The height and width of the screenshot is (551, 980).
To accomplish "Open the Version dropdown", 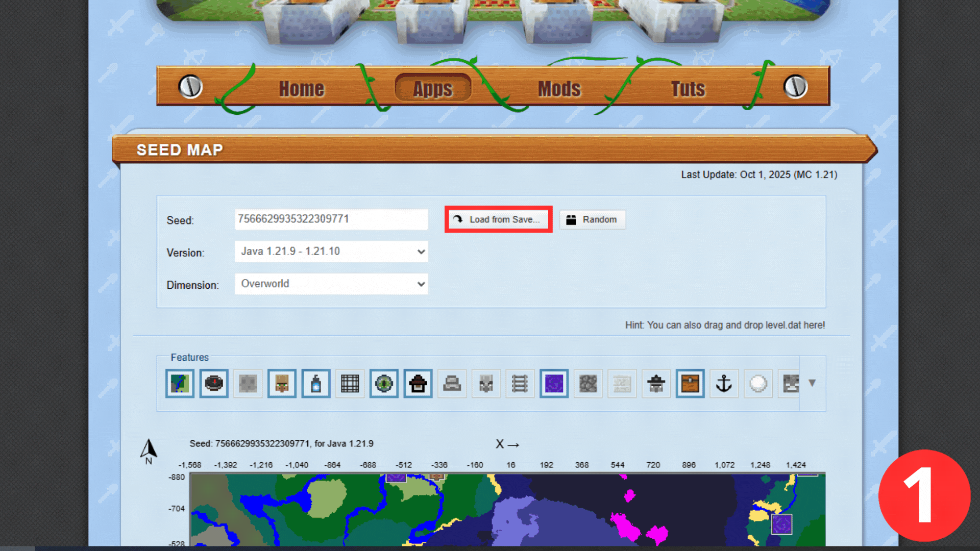I will [331, 252].
